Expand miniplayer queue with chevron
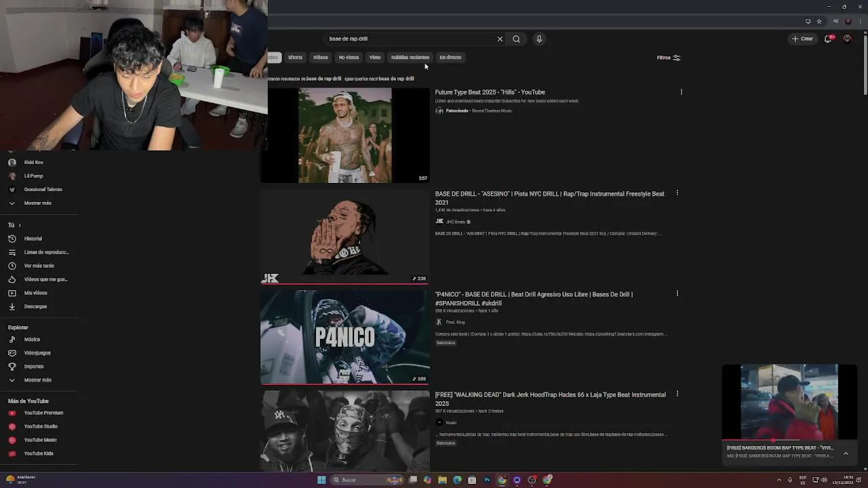The height and width of the screenshot is (488, 868). click(x=846, y=453)
